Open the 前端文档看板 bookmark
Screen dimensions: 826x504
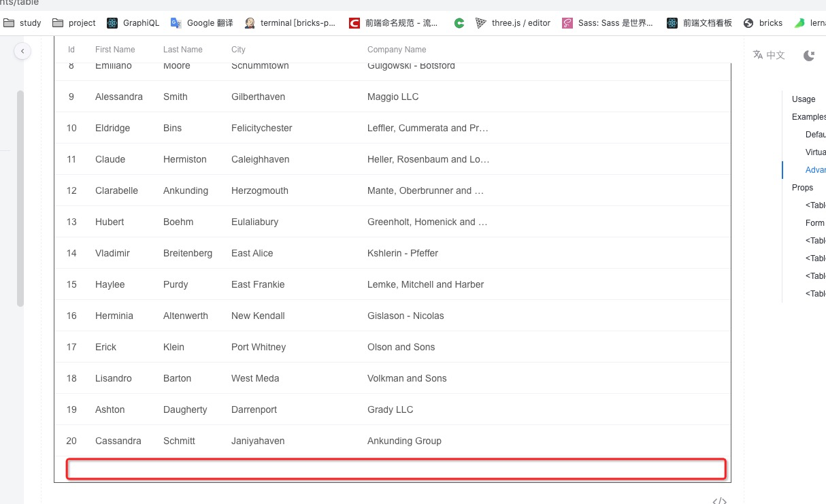[699, 22]
